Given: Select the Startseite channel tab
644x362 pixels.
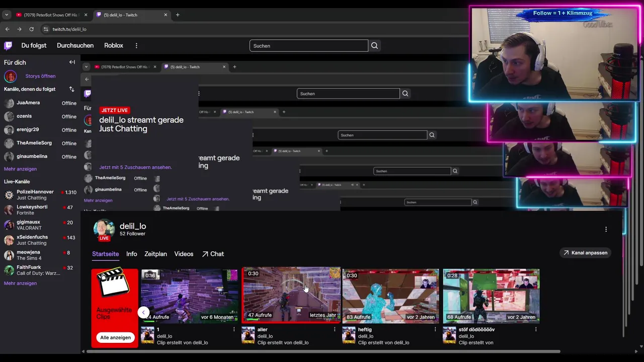Looking at the screenshot, I should point(106,254).
